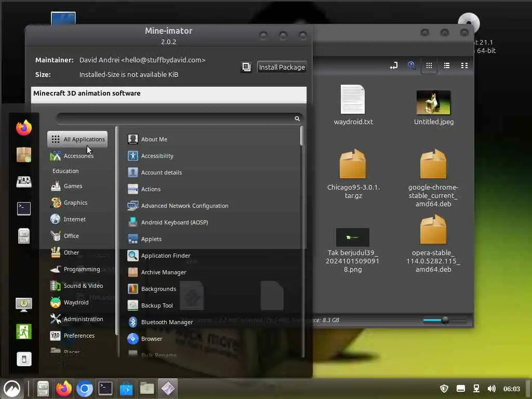This screenshot has width=532, height=399.
Task: Open the Waydroid category
Action: 77,302
